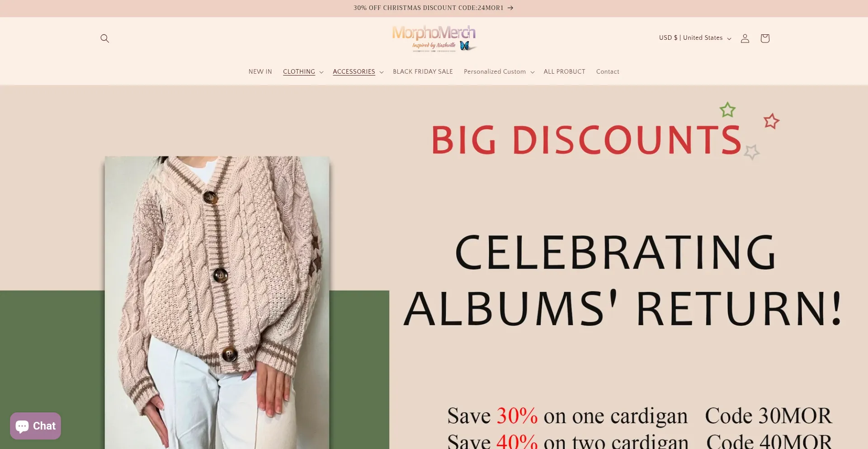Click the green star decoration
The width and height of the screenshot is (868, 449).
click(x=727, y=110)
